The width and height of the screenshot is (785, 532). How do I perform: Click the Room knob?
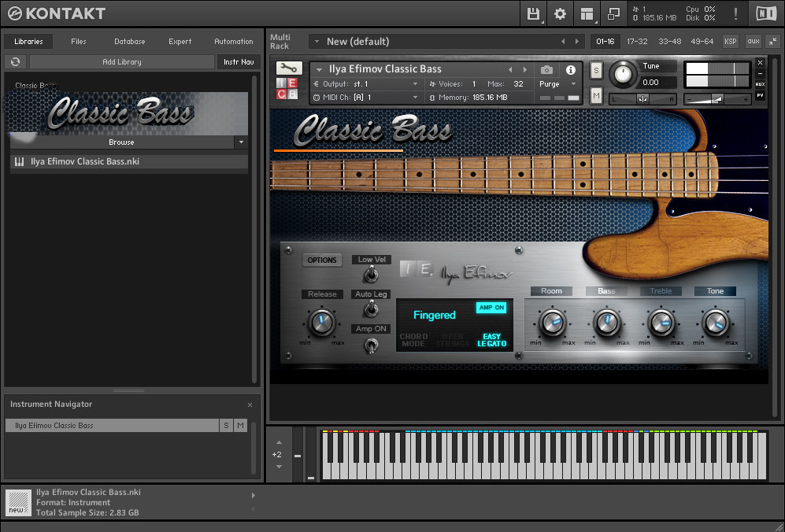[552, 323]
